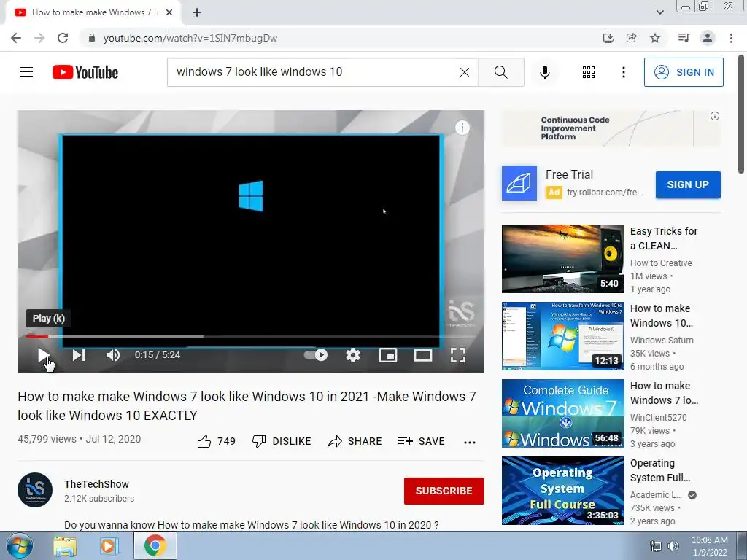Bookmark this page with the star
747x560 pixels.
pyautogui.click(x=655, y=38)
